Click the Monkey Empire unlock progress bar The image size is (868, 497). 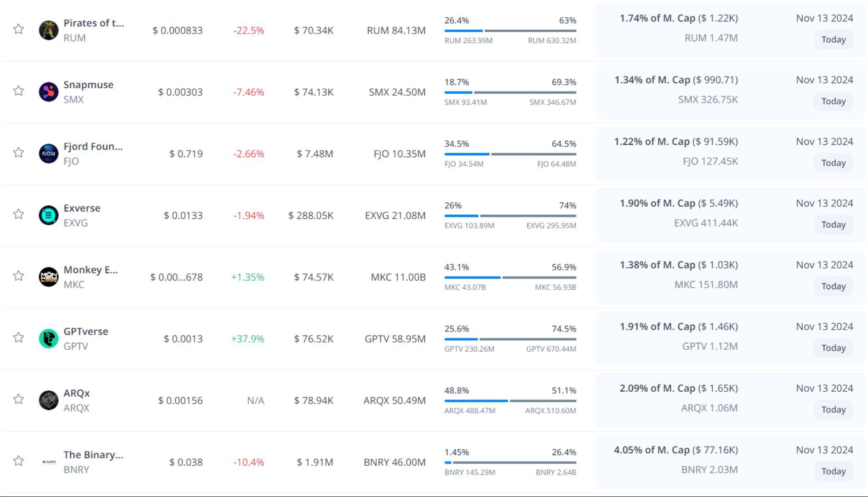point(510,277)
